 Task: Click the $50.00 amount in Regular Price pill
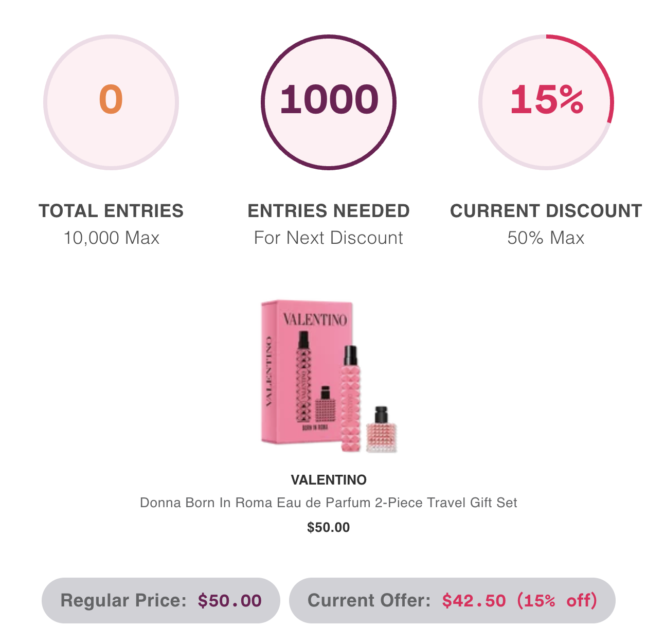230,600
